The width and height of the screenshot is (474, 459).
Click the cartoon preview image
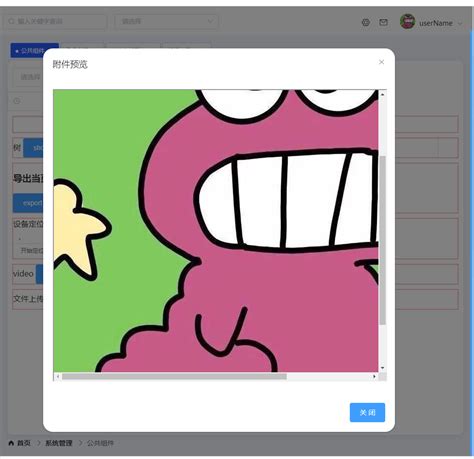click(x=216, y=231)
